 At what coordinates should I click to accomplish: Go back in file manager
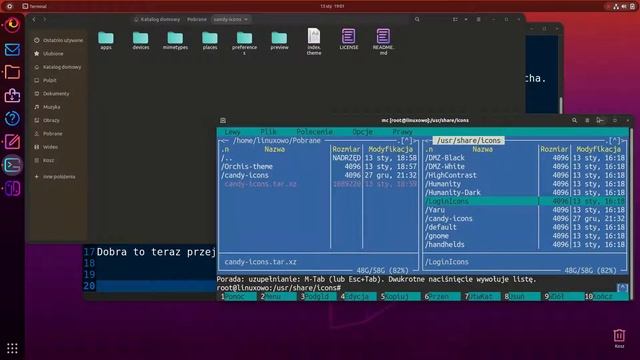[x=34, y=19]
